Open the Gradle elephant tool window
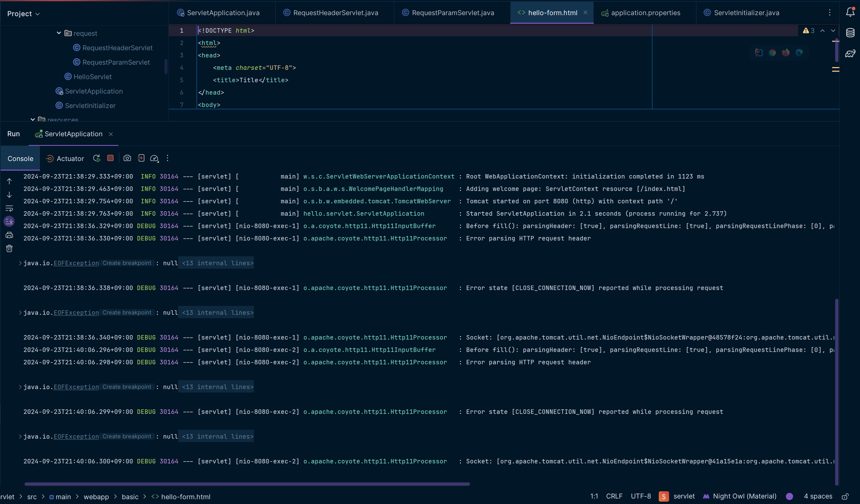The width and height of the screenshot is (860, 504). [850, 54]
